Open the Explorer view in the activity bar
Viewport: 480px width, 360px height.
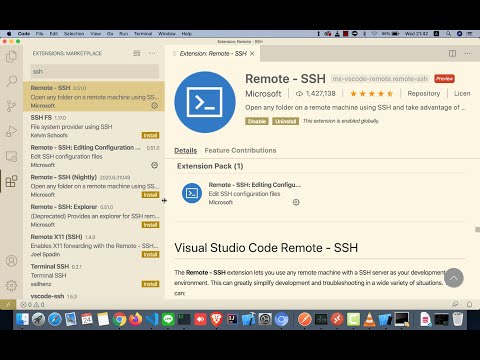coord(11,56)
